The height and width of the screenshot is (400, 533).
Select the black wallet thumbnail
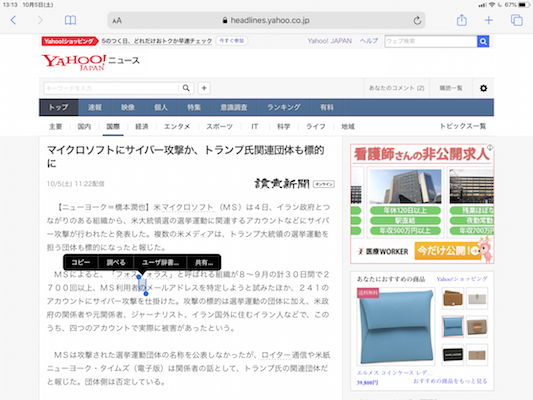tap(453, 355)
